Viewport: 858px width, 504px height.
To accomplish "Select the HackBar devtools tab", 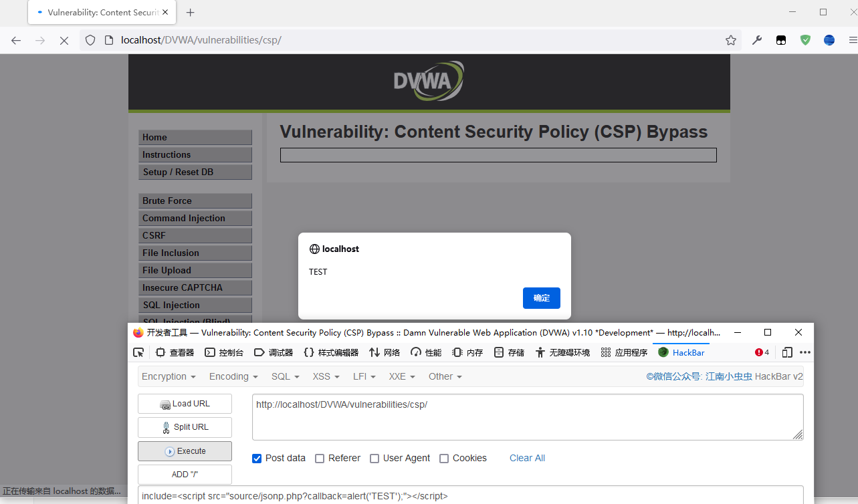I will (681, 352).
